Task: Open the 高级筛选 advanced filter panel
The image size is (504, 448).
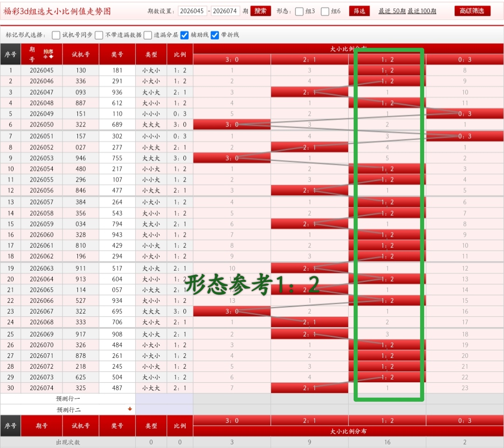Action: tap(472, 11)
